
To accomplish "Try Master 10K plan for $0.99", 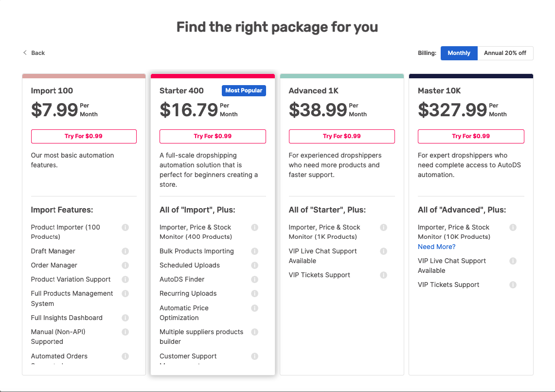I will point(471,136).
